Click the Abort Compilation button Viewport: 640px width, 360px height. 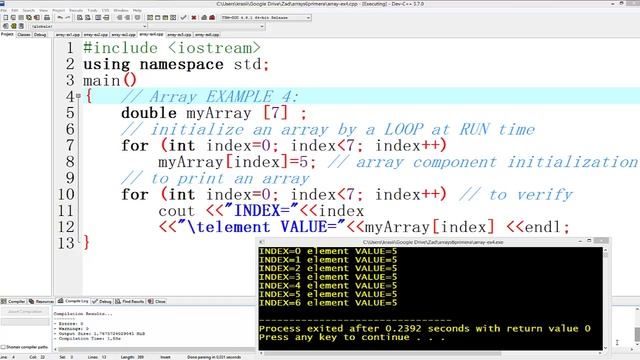[x=25, y=312]
